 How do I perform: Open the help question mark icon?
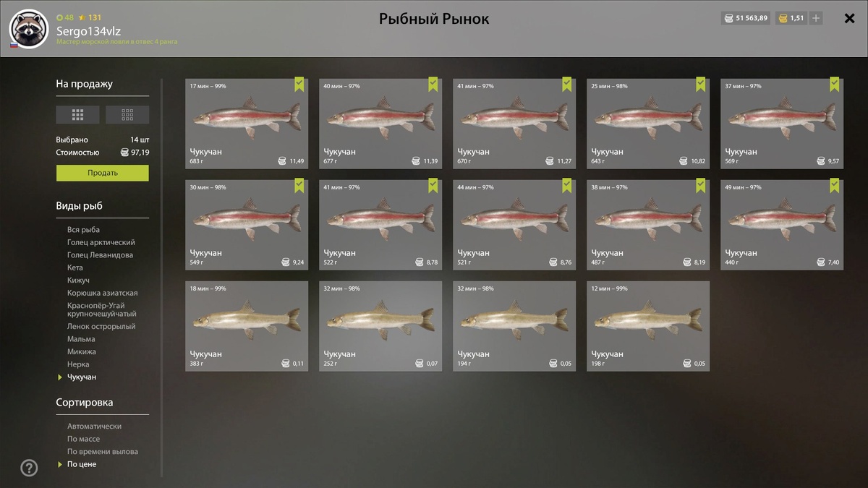pos(29,468)
